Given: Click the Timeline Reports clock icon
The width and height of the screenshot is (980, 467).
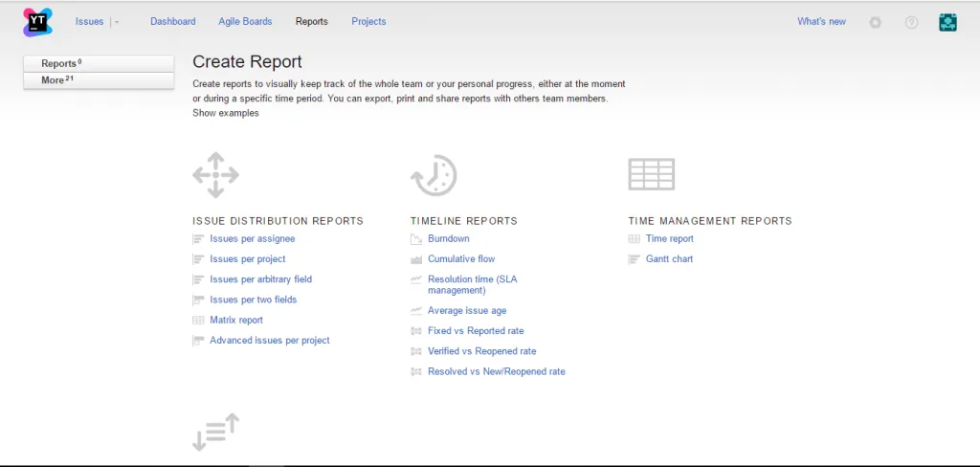Looking at the screenshot, I should coord(434,176).
